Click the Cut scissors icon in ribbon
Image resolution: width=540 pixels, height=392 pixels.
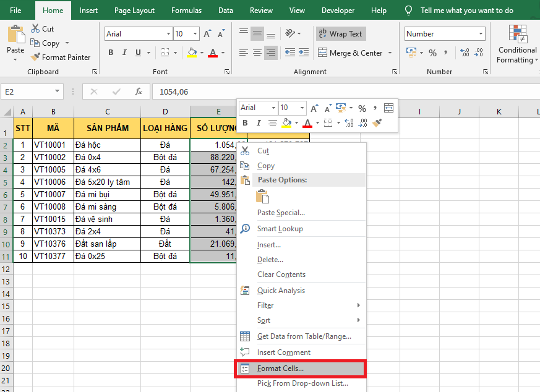[35, 29]
